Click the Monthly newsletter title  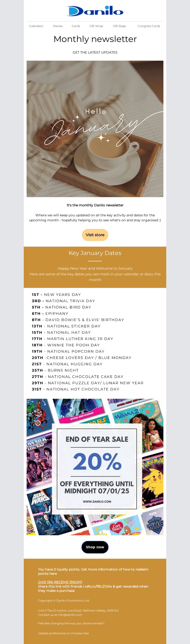95,39
